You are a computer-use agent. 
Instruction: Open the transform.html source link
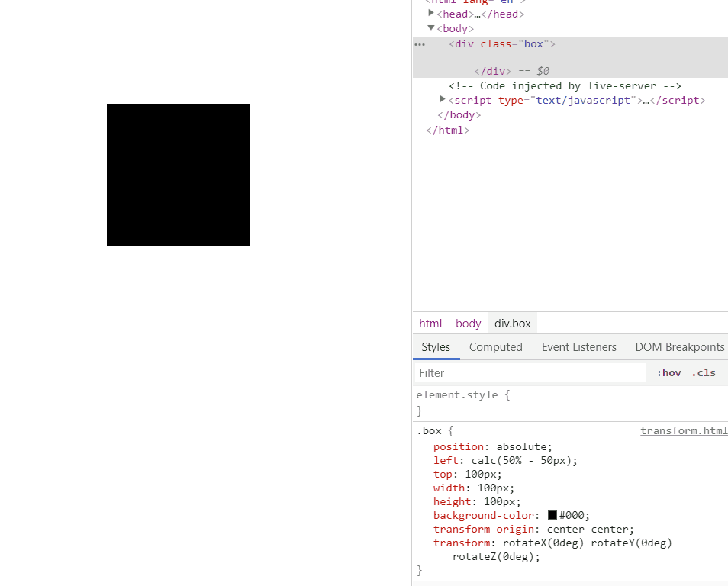[x=684, y=430]
